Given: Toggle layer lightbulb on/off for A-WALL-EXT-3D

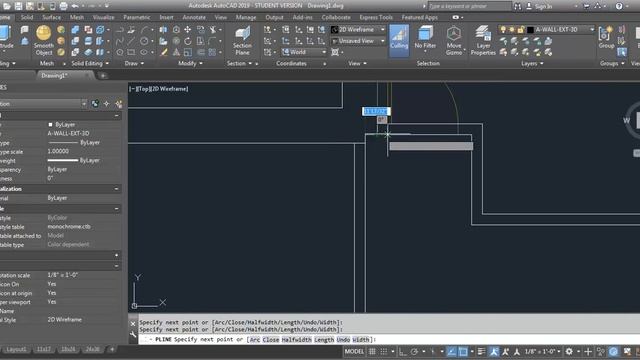Looking at the screenshot, I should point(503,29).
